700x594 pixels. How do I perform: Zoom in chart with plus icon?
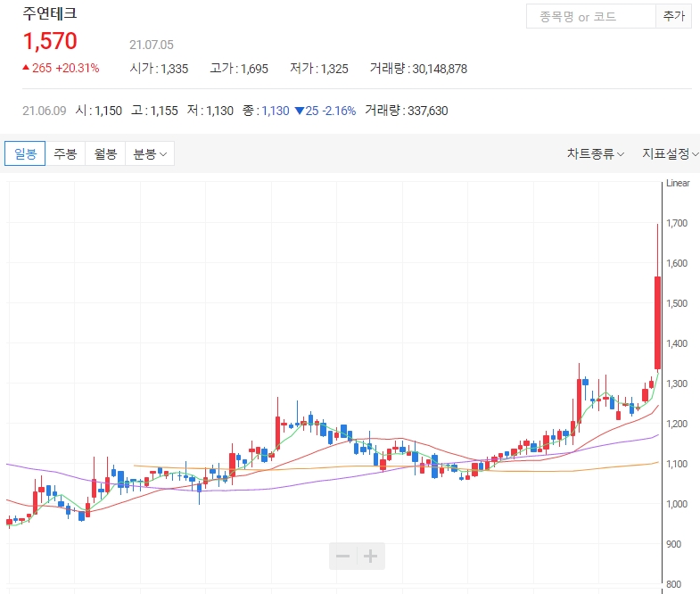pyautogui.click(x=371, y=556)
